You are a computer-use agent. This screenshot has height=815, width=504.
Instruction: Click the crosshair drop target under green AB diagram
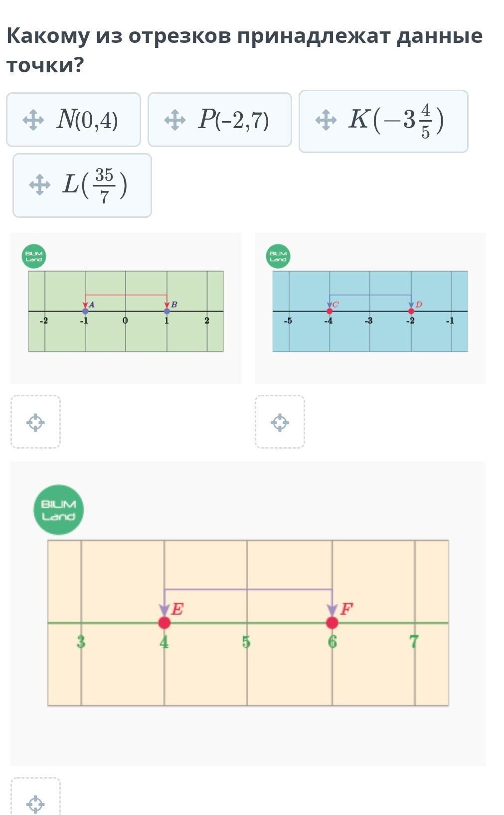click(35, 422)
